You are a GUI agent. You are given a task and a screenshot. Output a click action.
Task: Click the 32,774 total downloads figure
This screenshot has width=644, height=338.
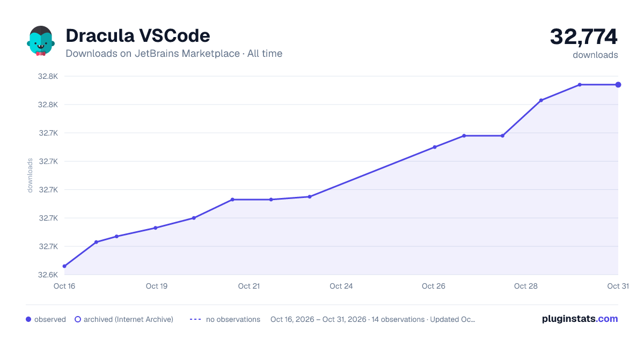[x=584, y=36]
